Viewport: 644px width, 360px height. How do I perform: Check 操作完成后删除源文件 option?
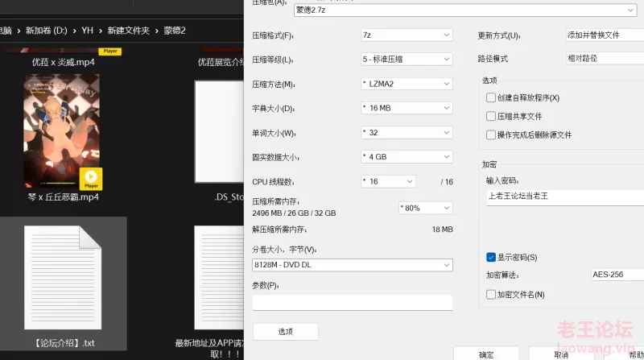[x=491, y=135]
